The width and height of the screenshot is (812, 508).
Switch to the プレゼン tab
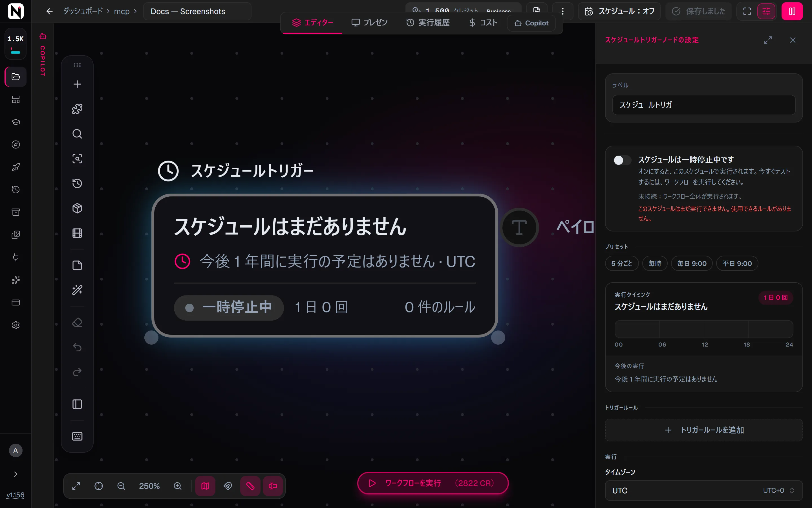369,23
